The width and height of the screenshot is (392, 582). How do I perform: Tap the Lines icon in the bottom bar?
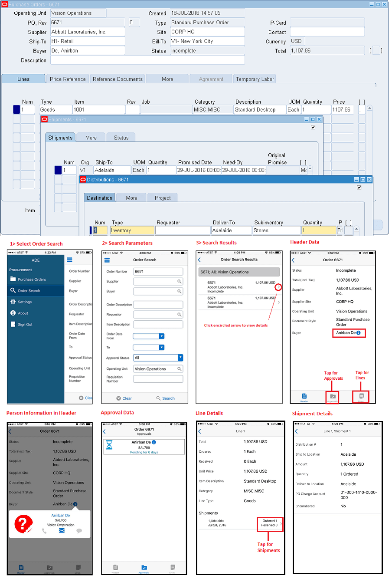[360, 395]
